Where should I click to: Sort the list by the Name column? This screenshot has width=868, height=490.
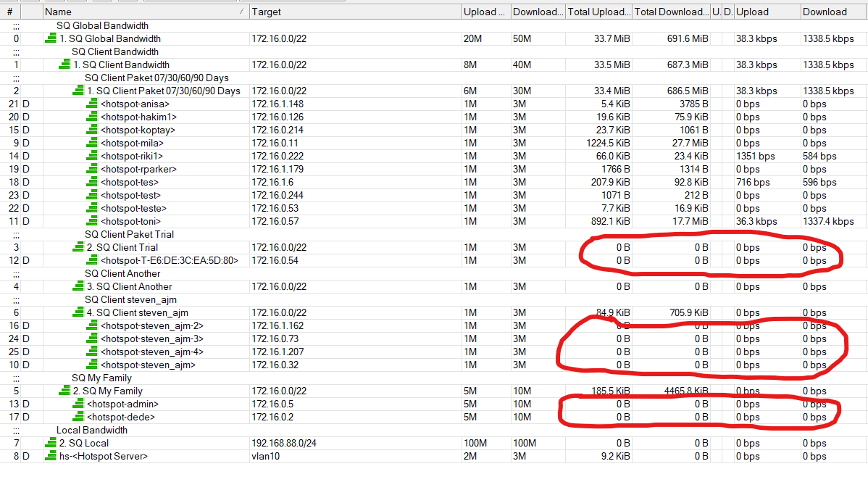pyautogui.click(x=145, y=12)
